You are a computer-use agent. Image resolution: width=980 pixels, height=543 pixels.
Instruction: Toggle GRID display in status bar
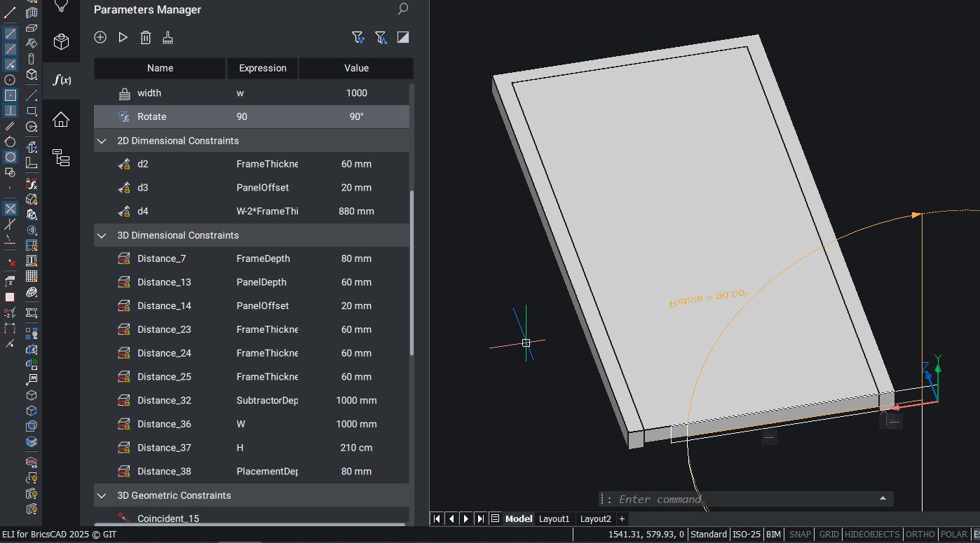click(829, 535)
